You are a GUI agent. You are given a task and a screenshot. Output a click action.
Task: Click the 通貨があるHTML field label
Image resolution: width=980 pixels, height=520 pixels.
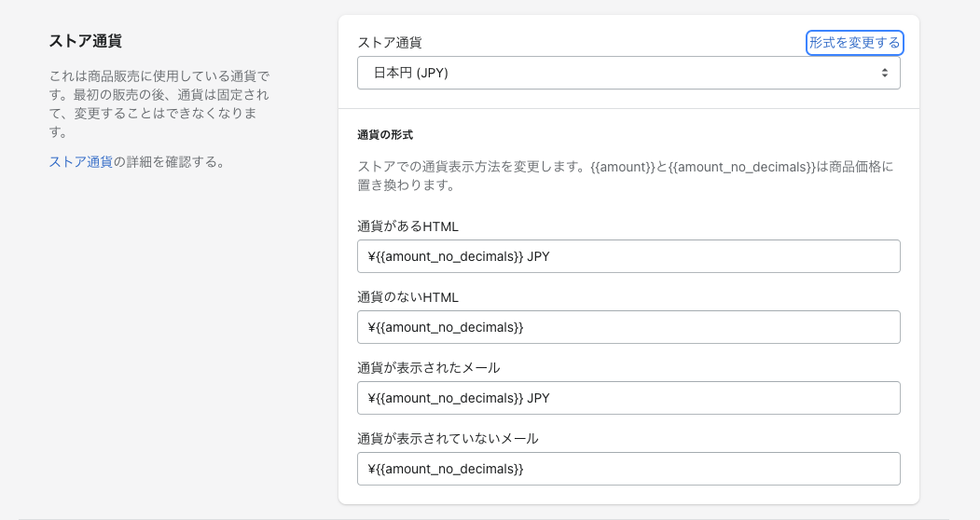tap(407, 226)
